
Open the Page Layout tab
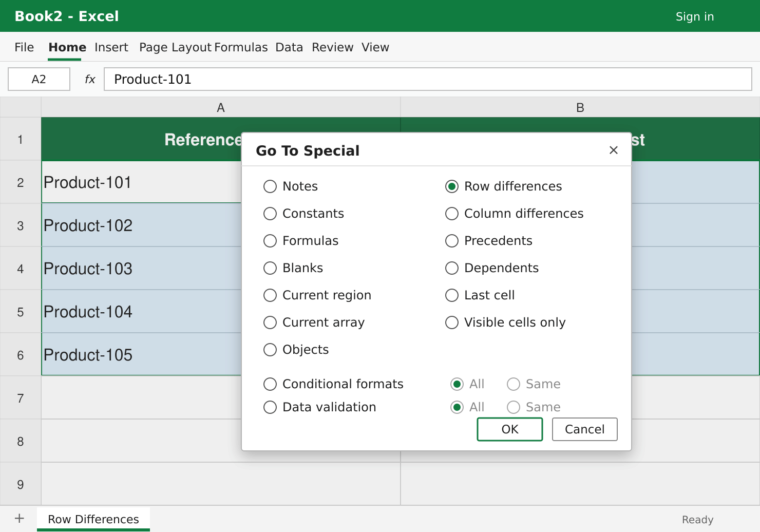coord(176,47)
